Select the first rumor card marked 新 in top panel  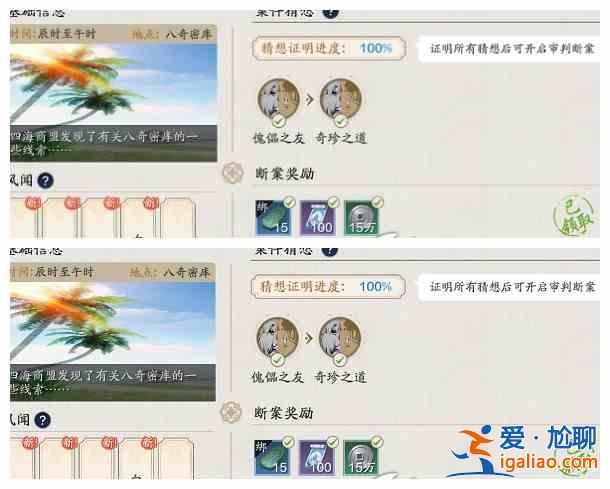tap(26, 218)
